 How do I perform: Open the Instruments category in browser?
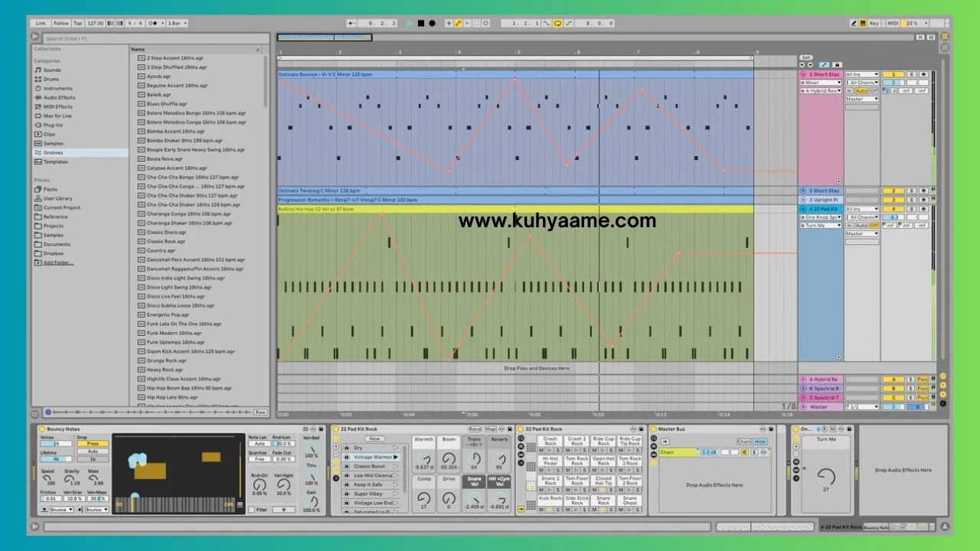(57, 88)
